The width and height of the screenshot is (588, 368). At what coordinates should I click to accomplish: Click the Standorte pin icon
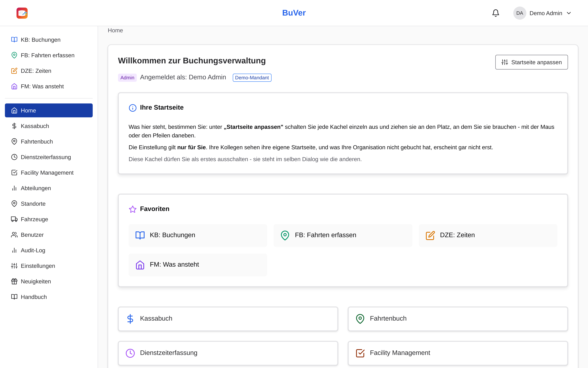coord(14,204)
